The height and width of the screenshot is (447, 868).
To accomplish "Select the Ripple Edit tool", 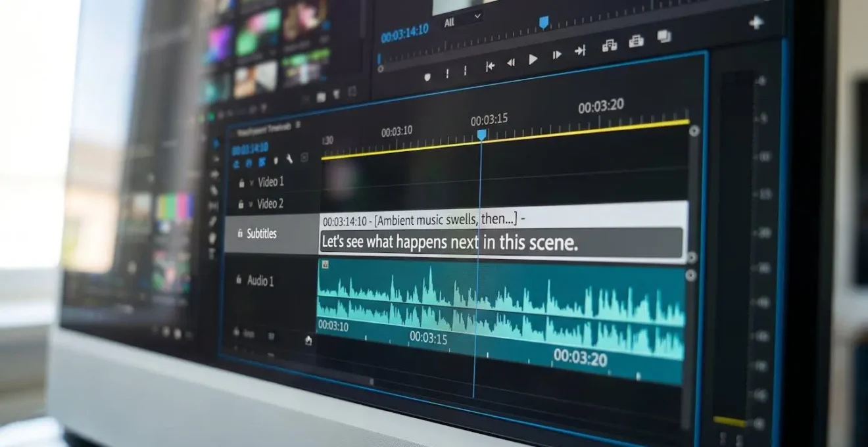I will 214,174.
